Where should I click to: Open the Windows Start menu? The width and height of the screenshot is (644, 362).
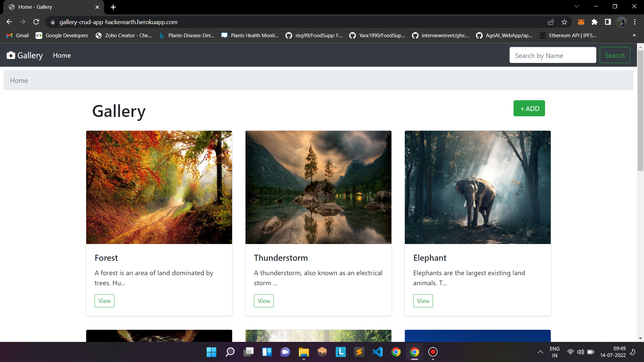pyautogui.click(x=211, y=352)
